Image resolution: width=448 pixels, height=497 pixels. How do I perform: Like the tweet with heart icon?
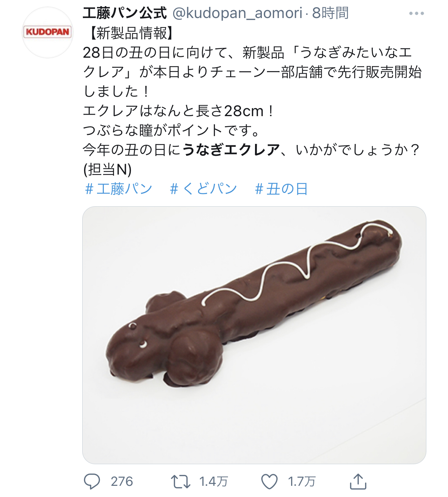tap(269, 482)
